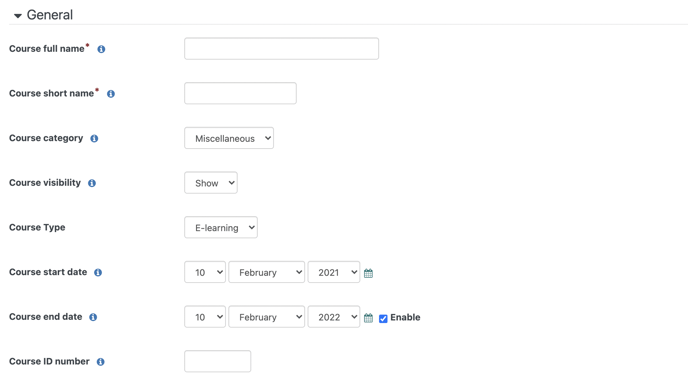Open the Course Type E-learning dropdown

pyautogui.click(x=221, y=227)
